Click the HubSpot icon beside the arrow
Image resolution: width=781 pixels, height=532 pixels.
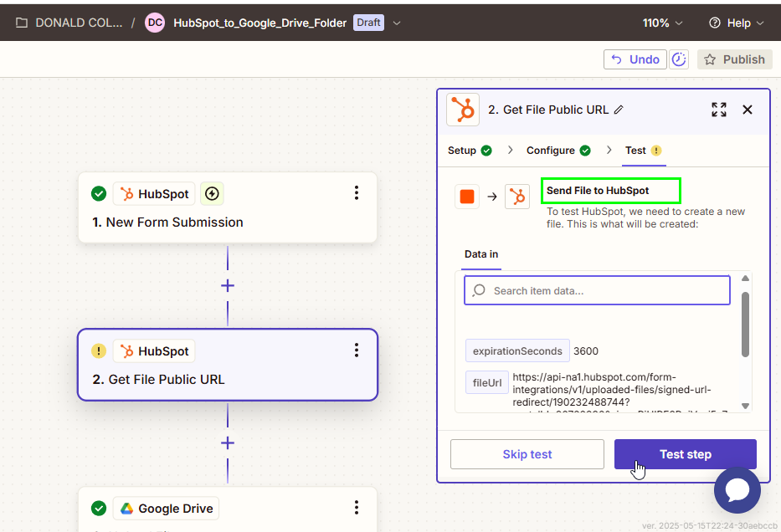[517, 197]
